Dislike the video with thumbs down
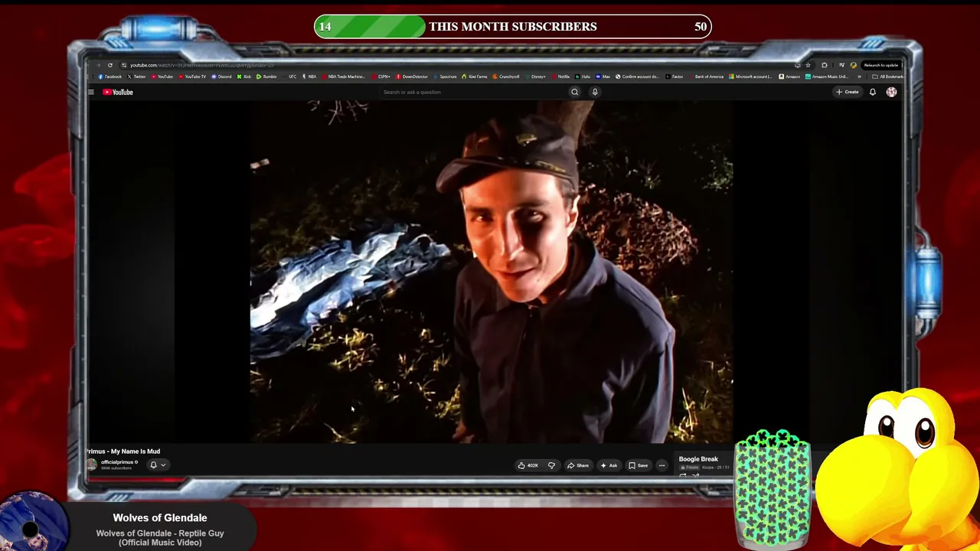 tap(551, 465)
